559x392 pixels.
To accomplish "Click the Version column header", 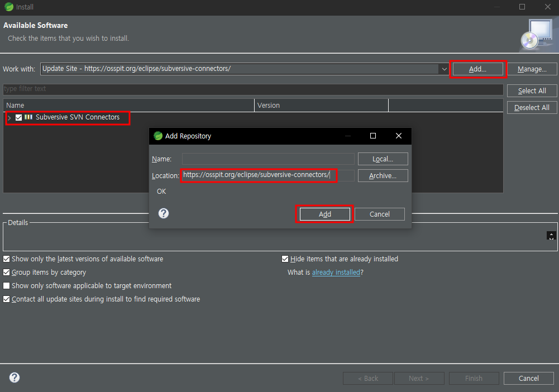I will [321, 106].
